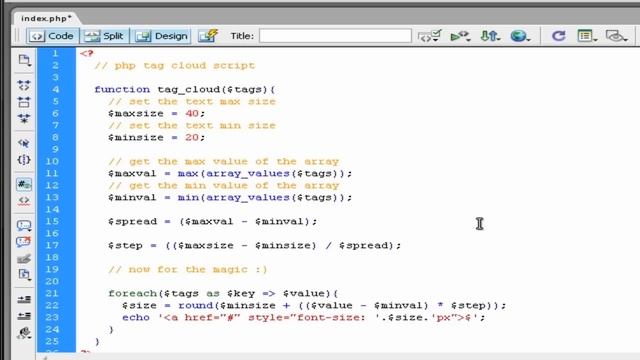Click the '// php tag cloud script' comment
640x360 pixels.
[x=175, y=66]
